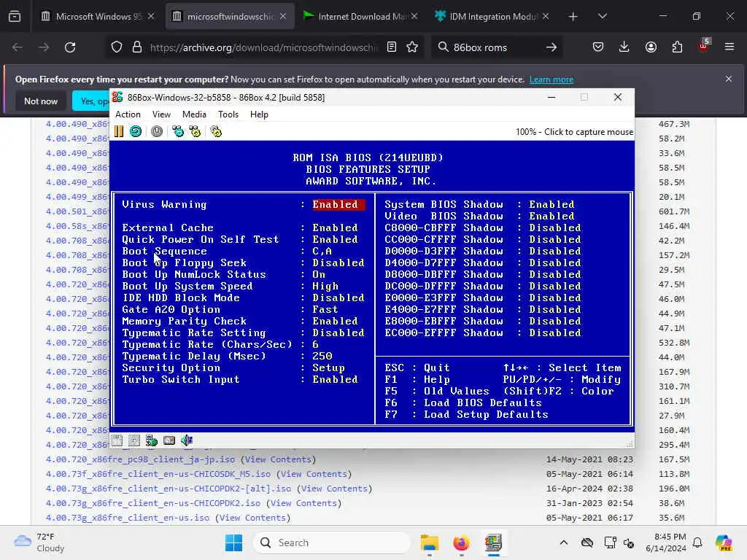Image resolution: width=747 pixels, height=560 pixels.
Task: Open the Media menu in 86Box
Action: [x=194, y=114]
